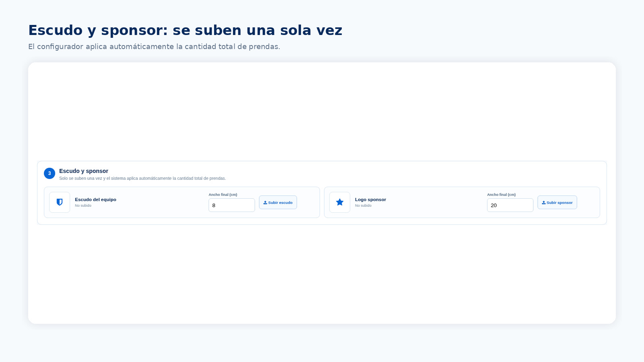Click 'Ancho final (cm)' label for the sponsor
The height and width of the screenshot is (362, 644).
pos(501,195)
